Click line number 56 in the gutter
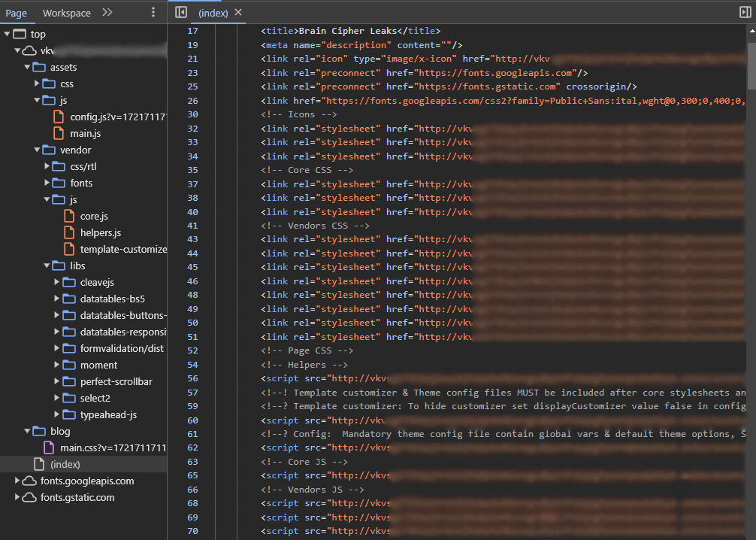Viewport: 756px width, 540px height. (192, 378)
